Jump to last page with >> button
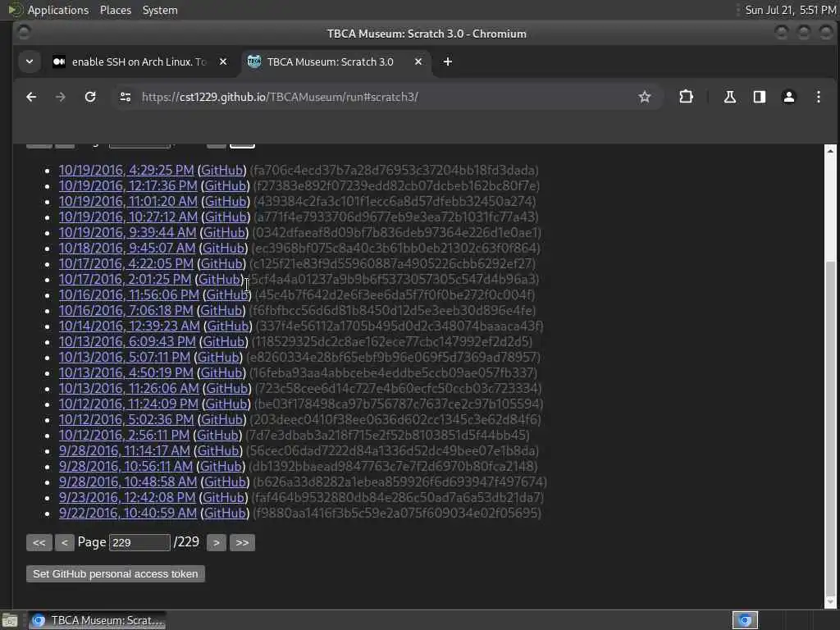 242,543
